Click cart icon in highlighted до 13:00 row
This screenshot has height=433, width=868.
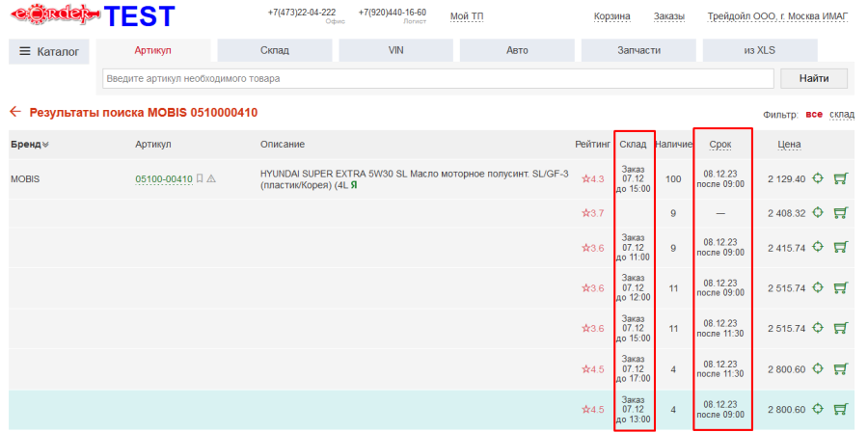(840, 409)
